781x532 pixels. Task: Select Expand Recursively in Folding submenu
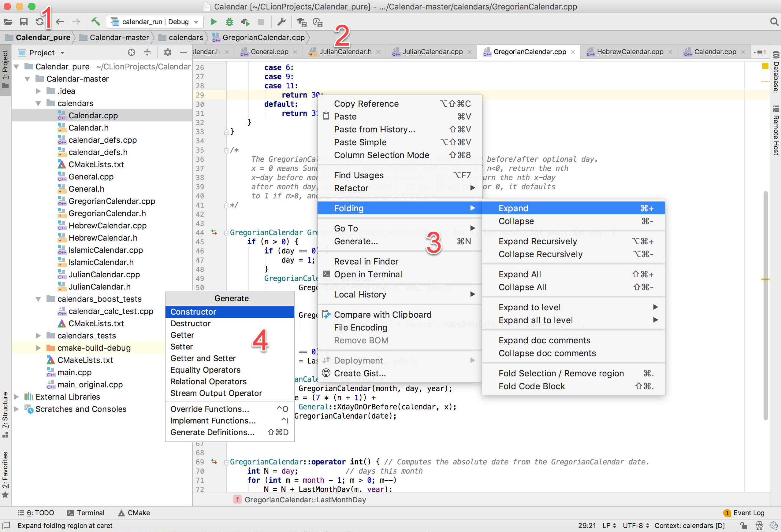(x=573, y=242)
